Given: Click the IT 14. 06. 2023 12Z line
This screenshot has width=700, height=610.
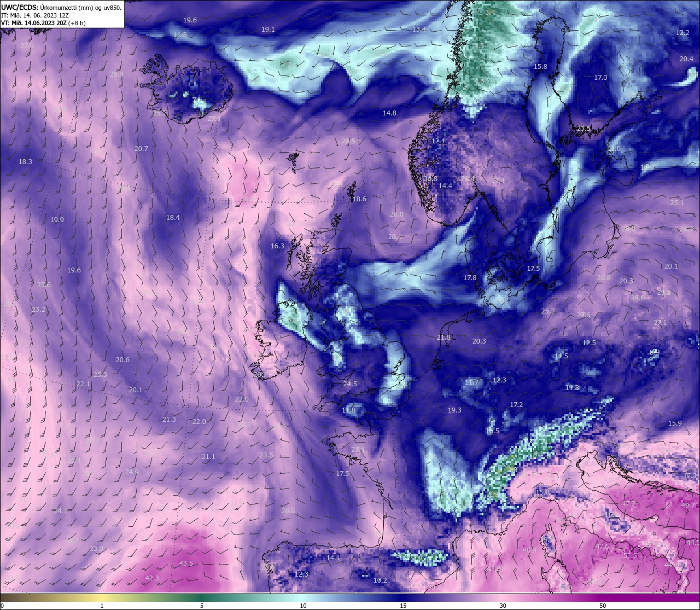Looking at the screenshot, I should [x=35, y=15].
